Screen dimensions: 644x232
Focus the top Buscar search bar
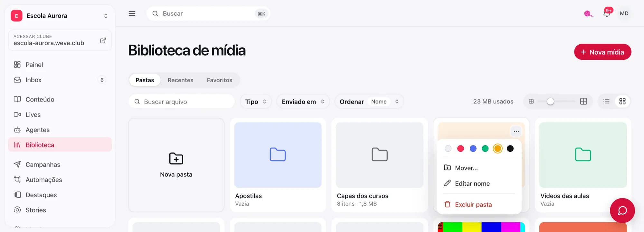click(x=208, y=13)
